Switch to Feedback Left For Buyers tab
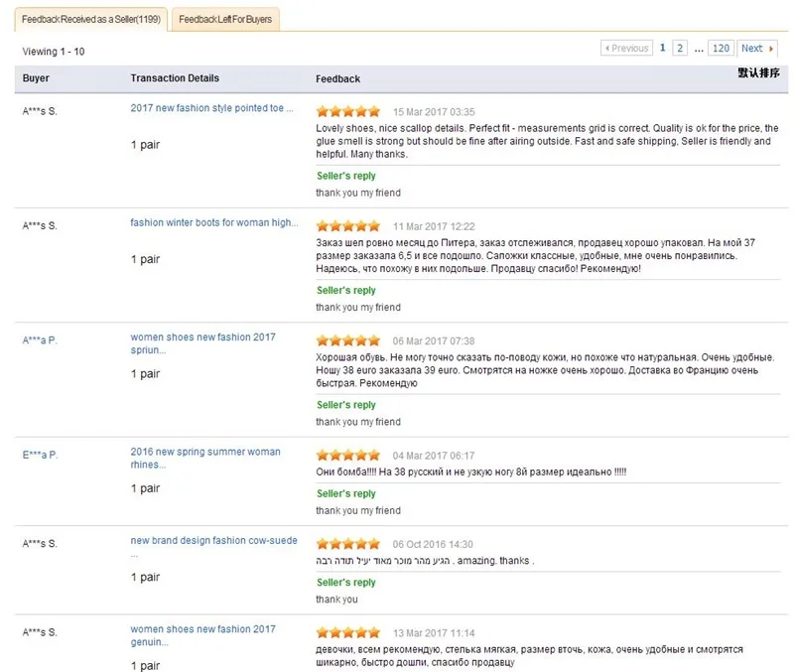This screenshot has height=672, width=794. 225,19
